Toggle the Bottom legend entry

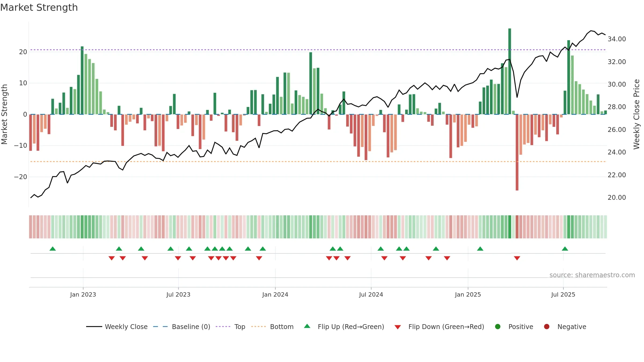click(x=272, y=327)
